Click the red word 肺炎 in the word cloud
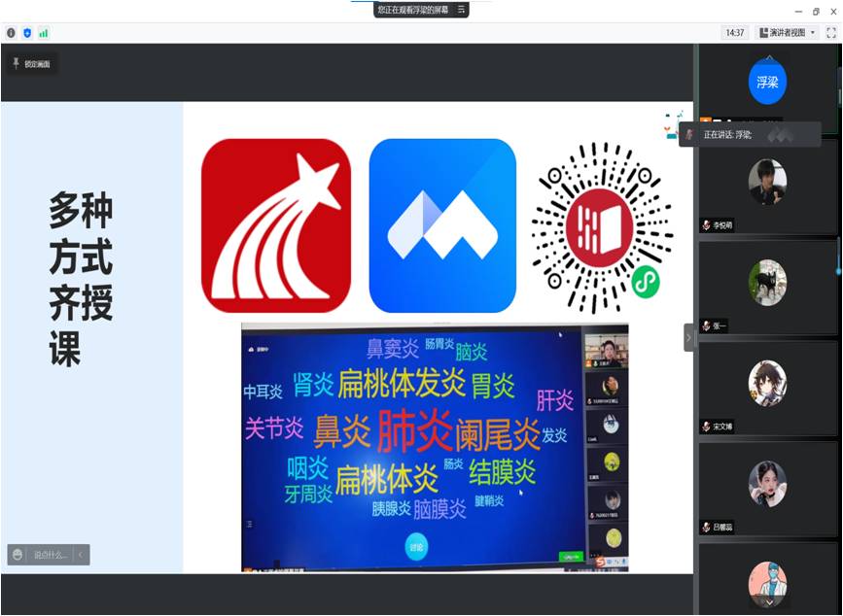The image size is (843, 616). pos(415,430)
